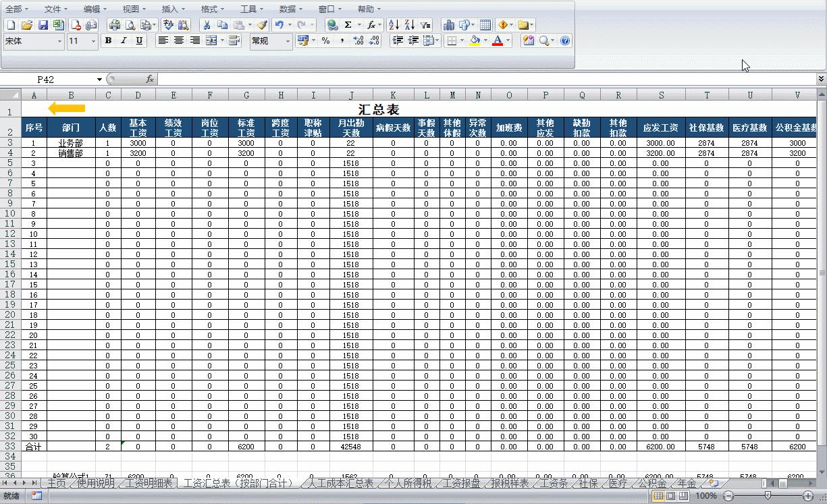Open the 插入 menu
Viewport: 827px width, 504px height.
coord(174,9)
